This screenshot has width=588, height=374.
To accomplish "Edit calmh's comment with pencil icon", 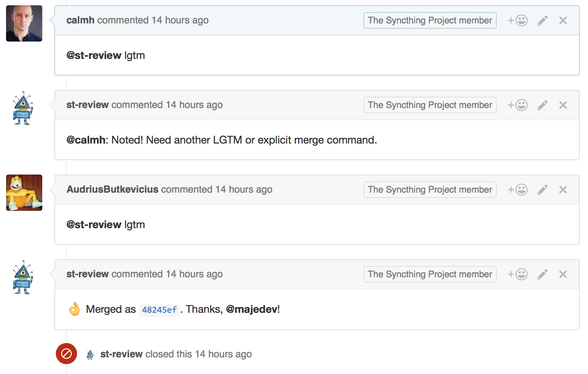I will [x=542, y=20].
